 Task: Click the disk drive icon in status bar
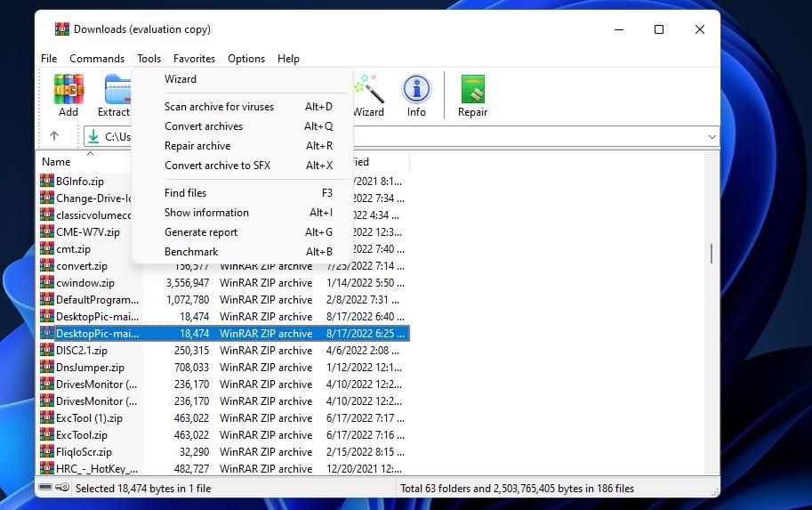45,487
